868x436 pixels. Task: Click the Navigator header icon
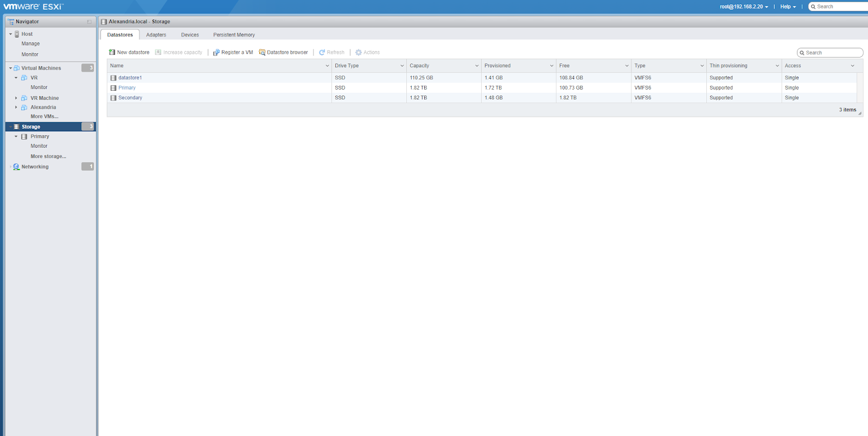(11, 22)
